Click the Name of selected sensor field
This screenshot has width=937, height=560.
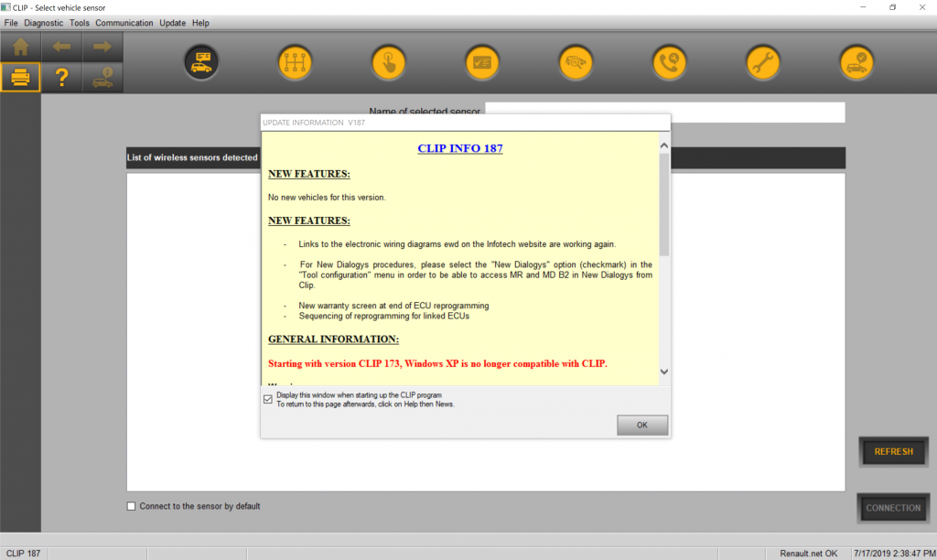[665, 112]
